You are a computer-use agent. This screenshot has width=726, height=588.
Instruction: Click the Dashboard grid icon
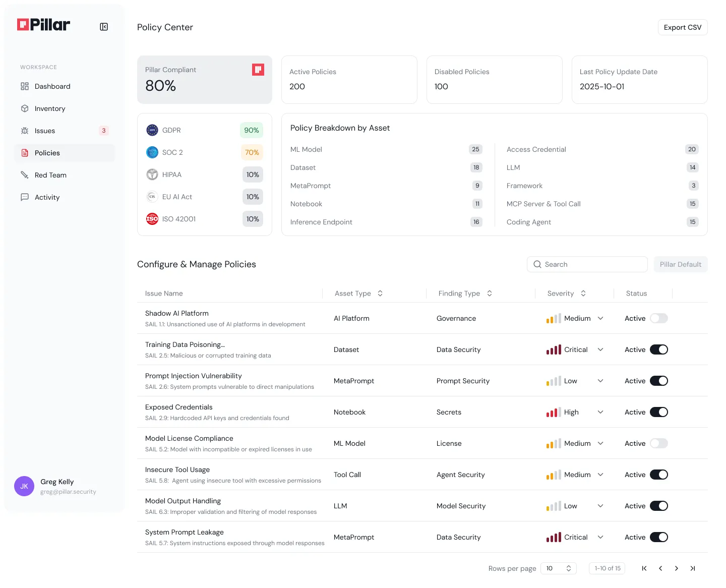25,86
